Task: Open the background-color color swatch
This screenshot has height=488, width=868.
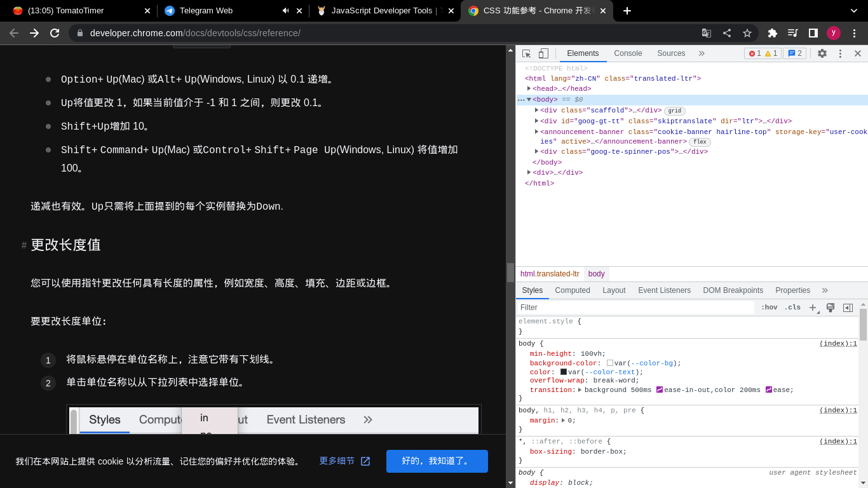Action: [x=610, y=363]
